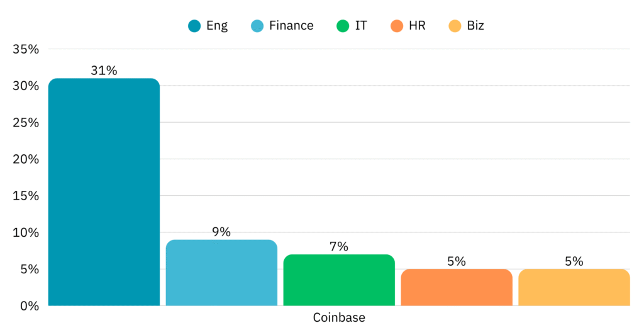This screenshot has height=335, width=644.
Task: Hide the HR series via its legend text
Action: pyautogui.click(x=416, y=26)
